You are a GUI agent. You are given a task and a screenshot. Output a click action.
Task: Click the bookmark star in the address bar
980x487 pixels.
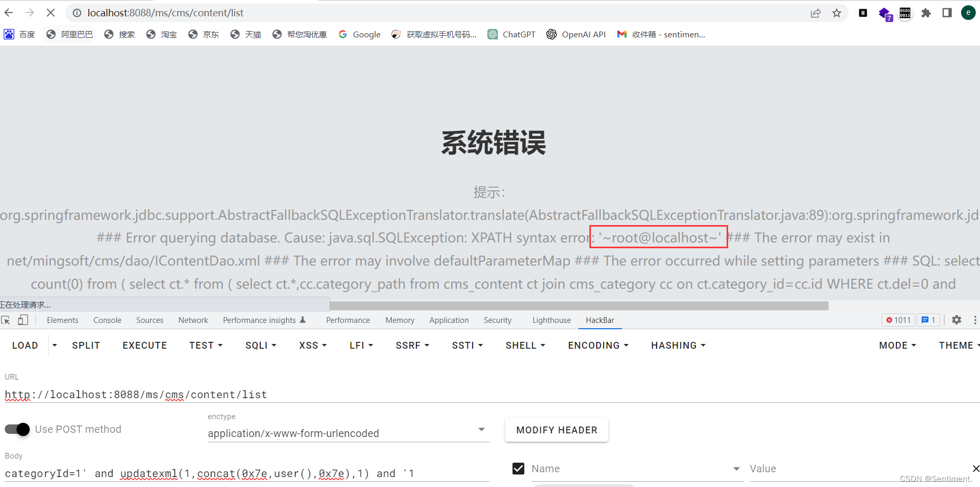pyautogui.click(x=836, y=13)
